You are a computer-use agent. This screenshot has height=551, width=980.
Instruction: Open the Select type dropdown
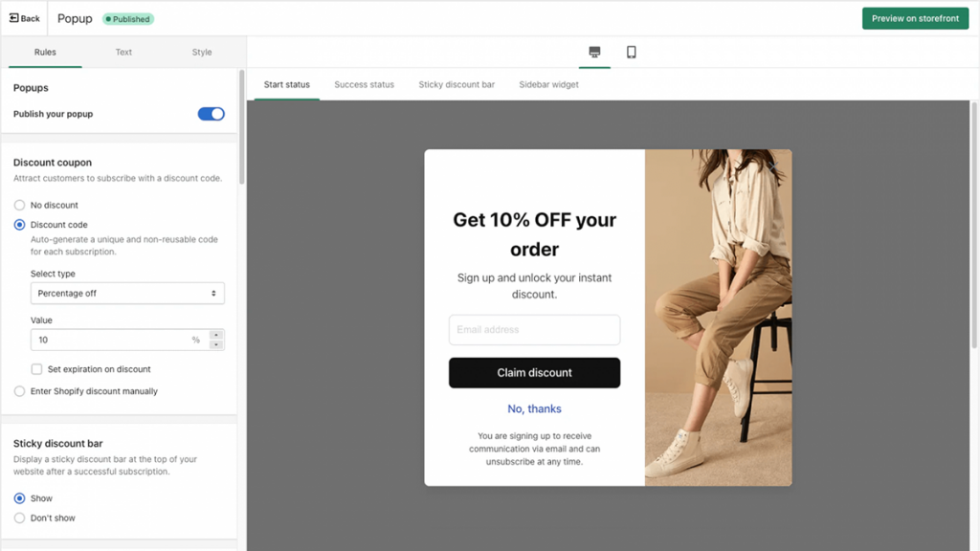pyautogui.click(x=127, y=293)
